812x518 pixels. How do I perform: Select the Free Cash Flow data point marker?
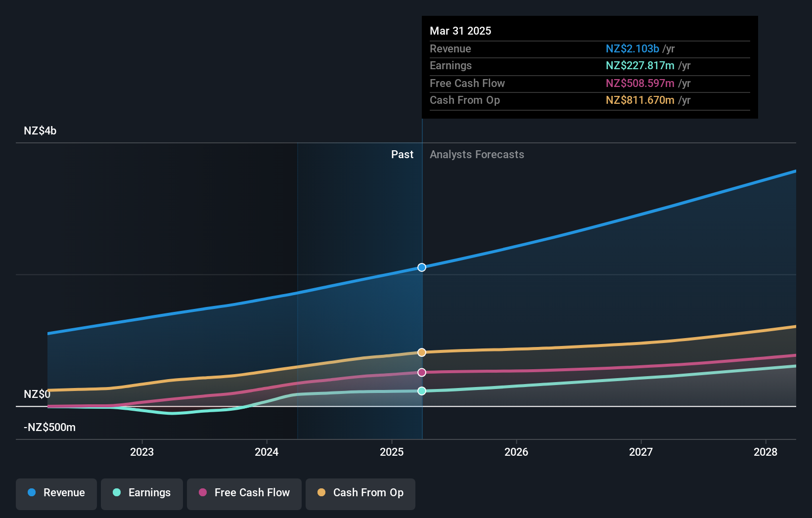[421, 372]
